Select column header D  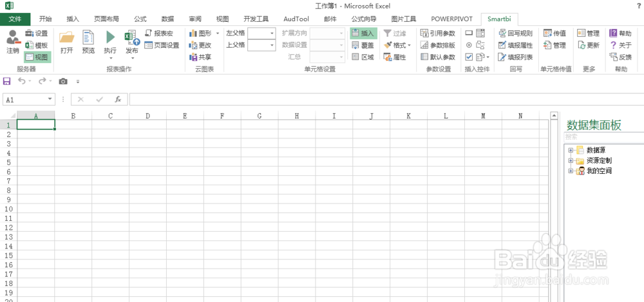147,116
